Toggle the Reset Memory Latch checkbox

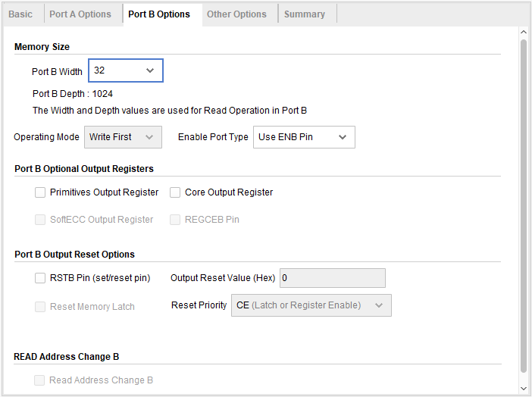[40, 307]
